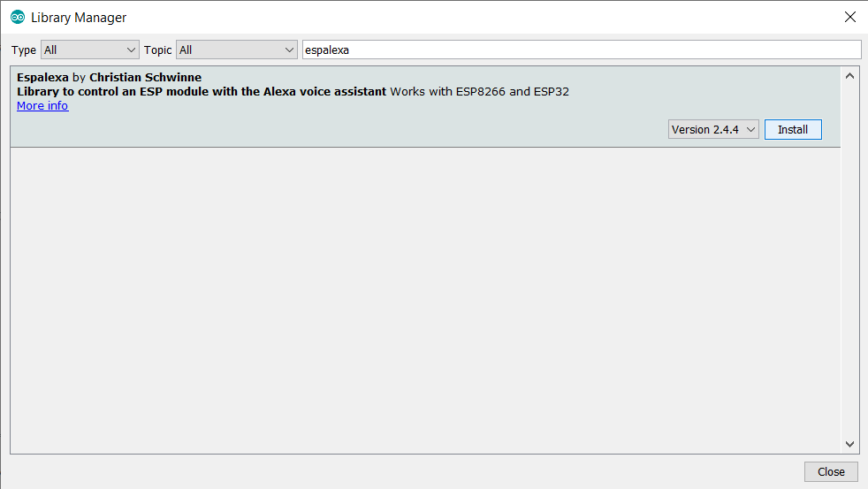
Task: Click the scrollbar up arrow
Action: (x=849, y=76)
